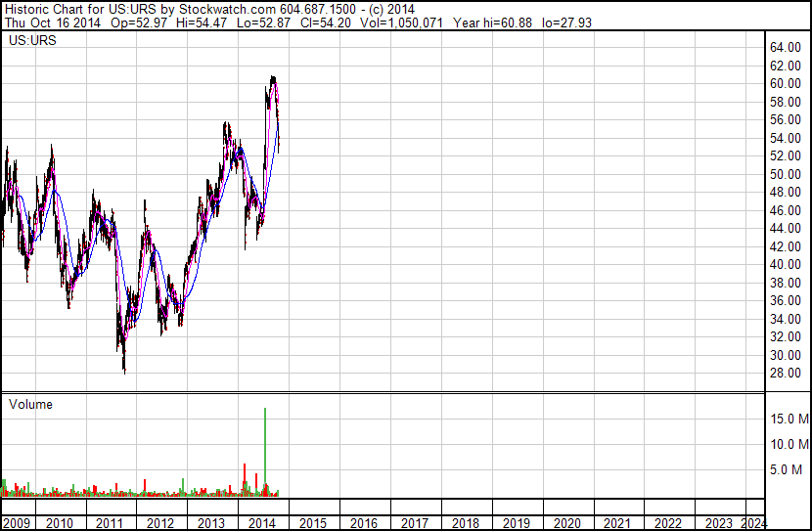Click the 2024 year label on time axis
The height and width of the screenshot is (531, 812).
[x=755, y=523]
